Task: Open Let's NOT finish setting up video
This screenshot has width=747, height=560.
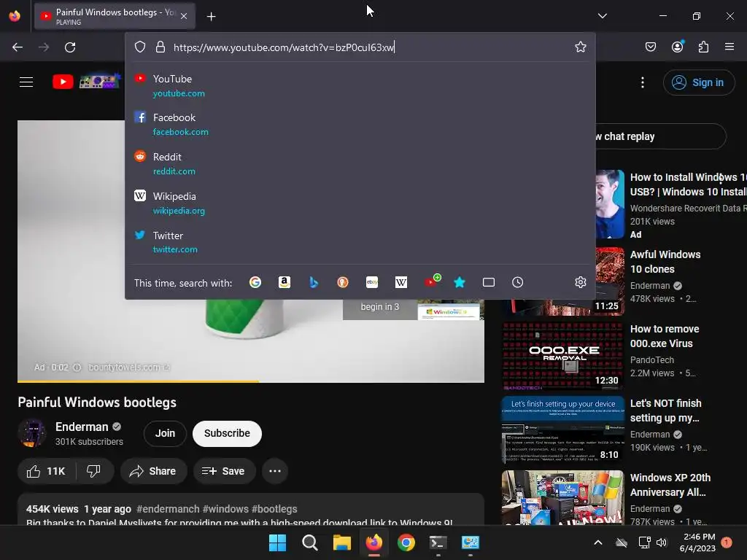Action: (x=665, y=411)
